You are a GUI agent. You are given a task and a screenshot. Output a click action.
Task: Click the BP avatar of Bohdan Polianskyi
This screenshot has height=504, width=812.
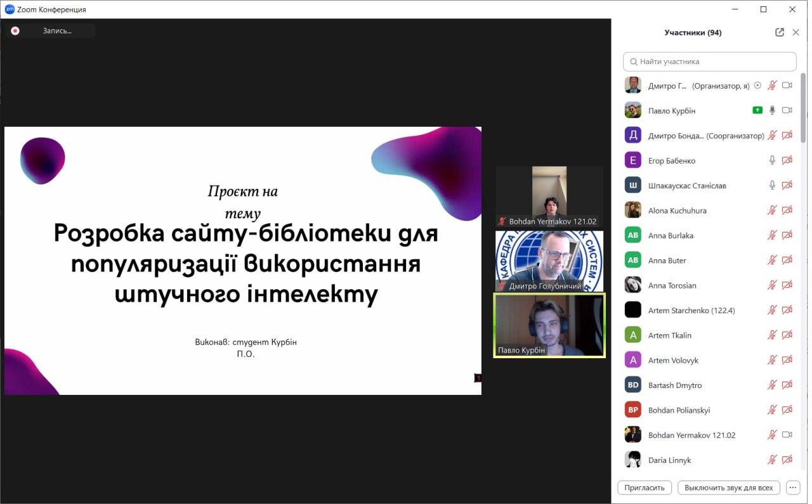[632, 410]
